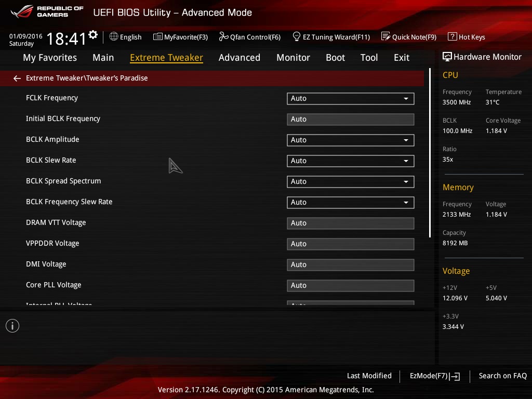
Task: Switch to the Main tab
Action: pyautogui.click(x=103, y=58)
